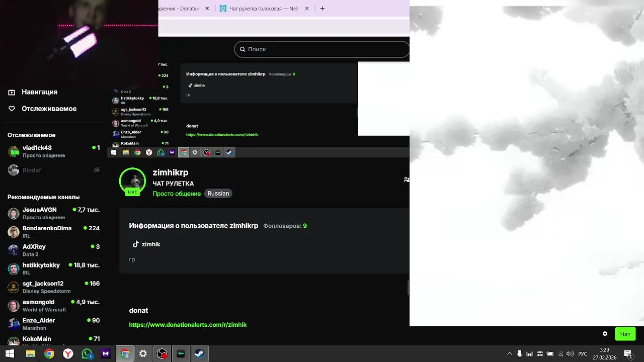Open the donationalerts.com/r/zimhik link
The width and height of the screenshot is (644, 362).
point(188,325)
